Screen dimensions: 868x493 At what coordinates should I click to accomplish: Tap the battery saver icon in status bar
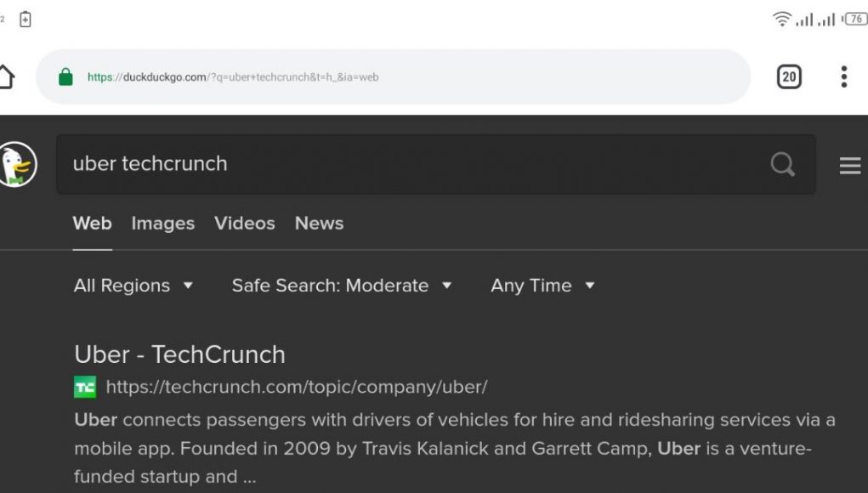tap(25, 20)
